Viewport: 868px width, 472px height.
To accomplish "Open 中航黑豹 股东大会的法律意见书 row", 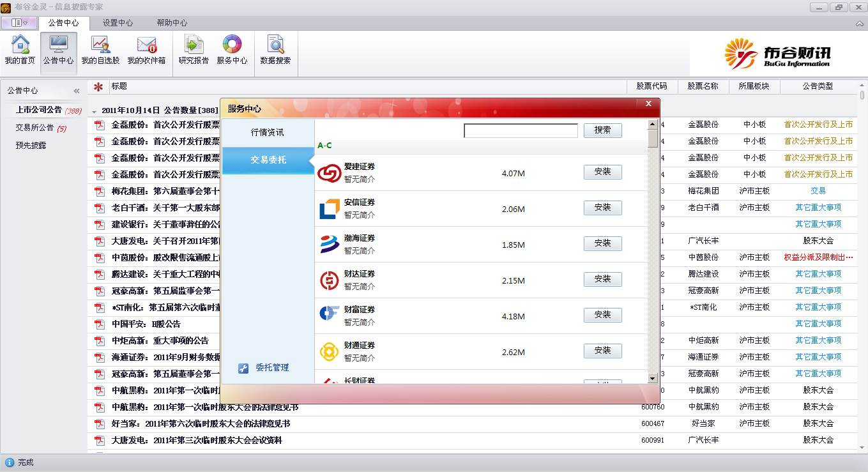I will pyautogui.click(x=473, y=407).
